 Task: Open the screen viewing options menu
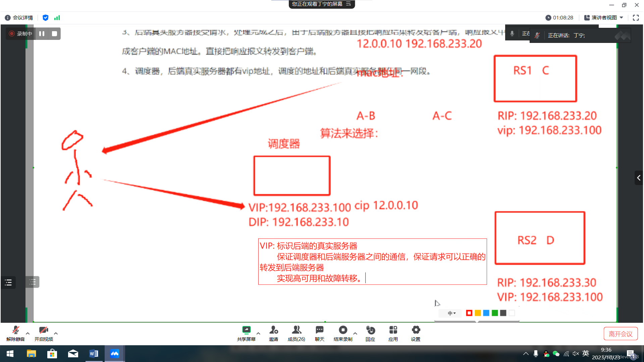(x=348, y=4)
